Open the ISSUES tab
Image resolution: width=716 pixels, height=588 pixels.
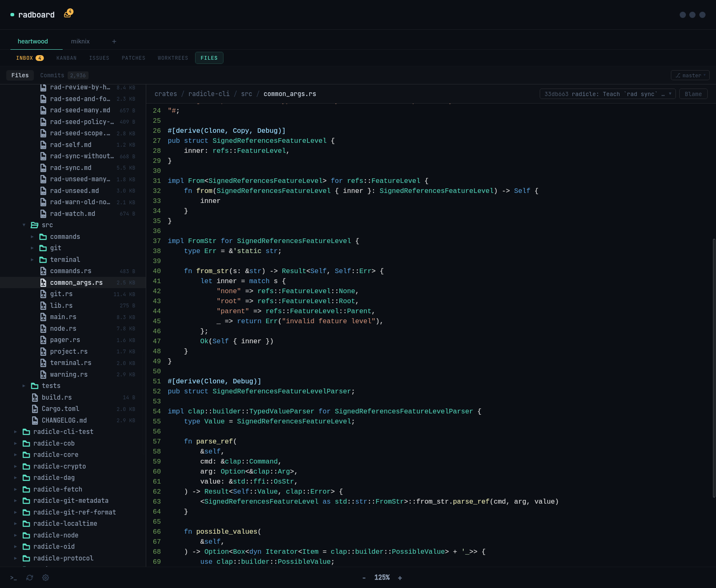pyautogui.click(x=99, y=58)
